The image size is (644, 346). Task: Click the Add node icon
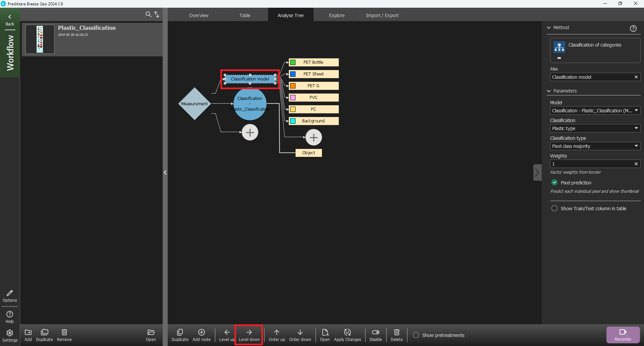pos(202,332)
